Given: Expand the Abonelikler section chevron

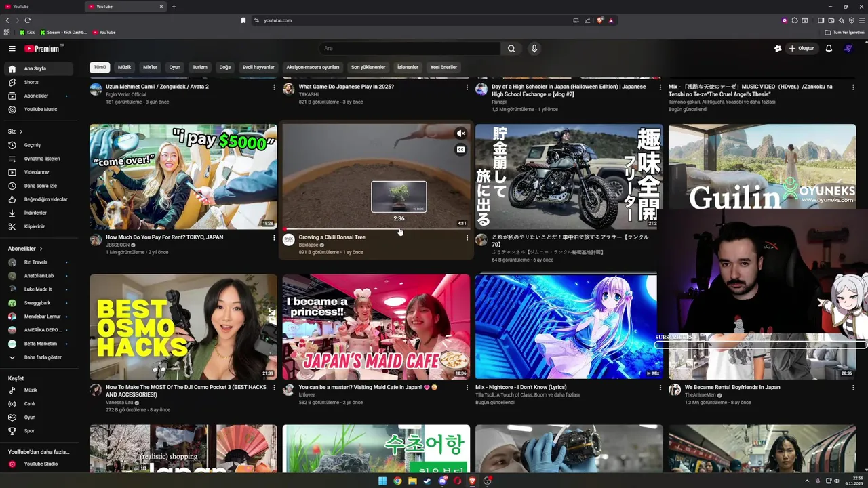Looking at the screenshot, I should pyautogui.click(x=41, y=249).
